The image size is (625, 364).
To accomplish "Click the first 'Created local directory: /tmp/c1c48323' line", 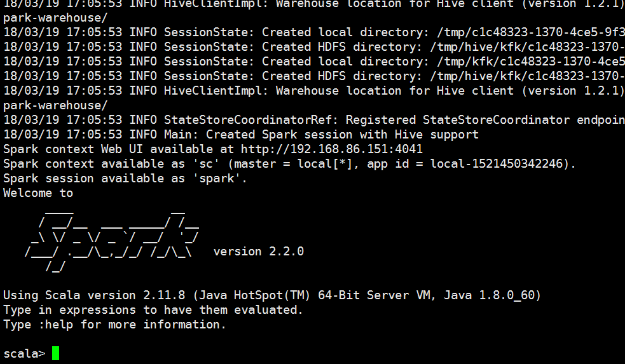I will click(314, 32).
